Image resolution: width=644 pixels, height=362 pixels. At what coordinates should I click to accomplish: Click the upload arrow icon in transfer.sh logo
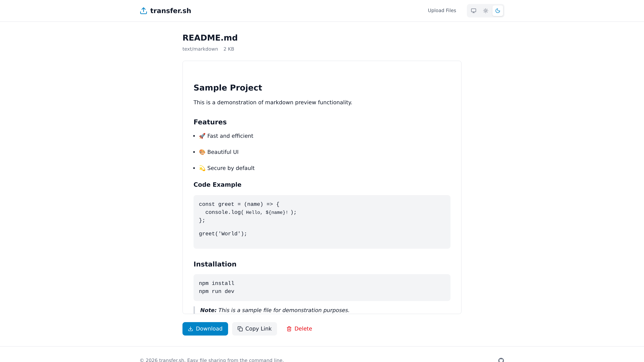pyautogui.click(x=144, y=11)
